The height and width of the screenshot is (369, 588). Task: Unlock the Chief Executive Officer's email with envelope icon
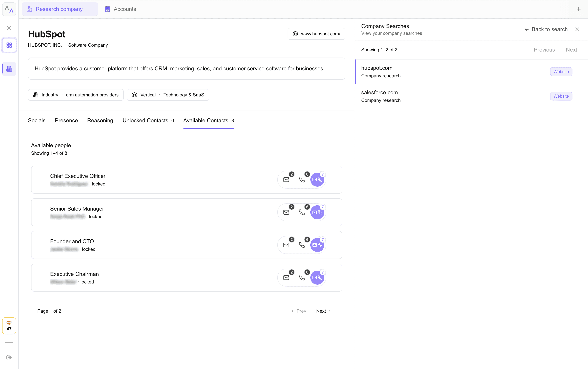pos(286,180)
